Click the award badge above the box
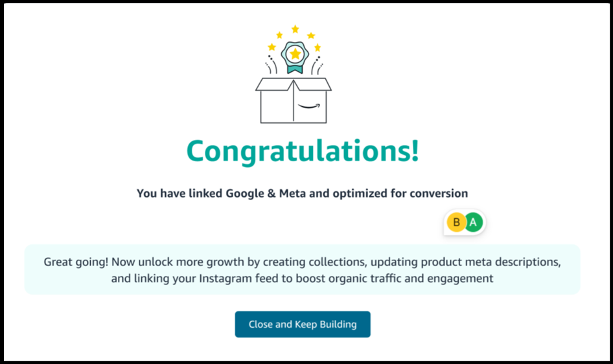Screen dimensions: 613x364 pos(295,53)
